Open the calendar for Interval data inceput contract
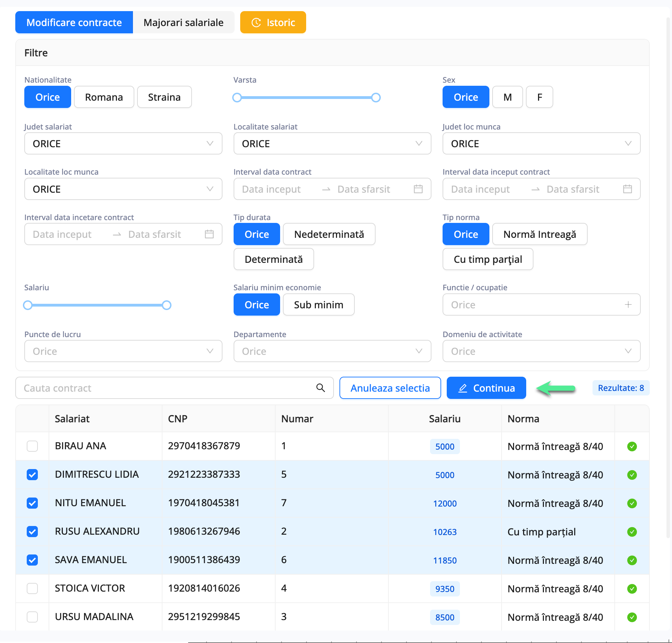 [x=628, y=189]
